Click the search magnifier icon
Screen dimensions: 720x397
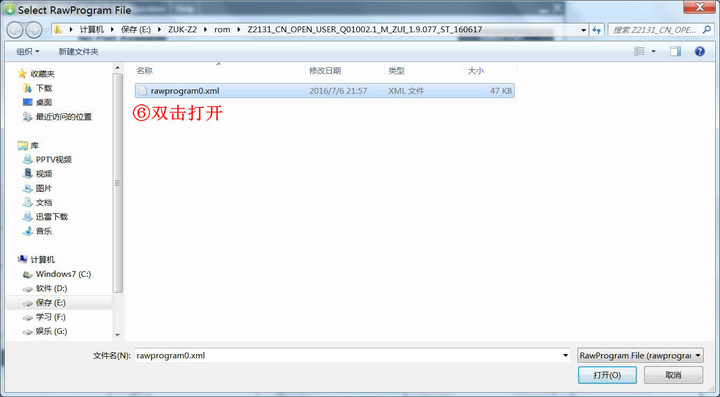coord(707,30)
